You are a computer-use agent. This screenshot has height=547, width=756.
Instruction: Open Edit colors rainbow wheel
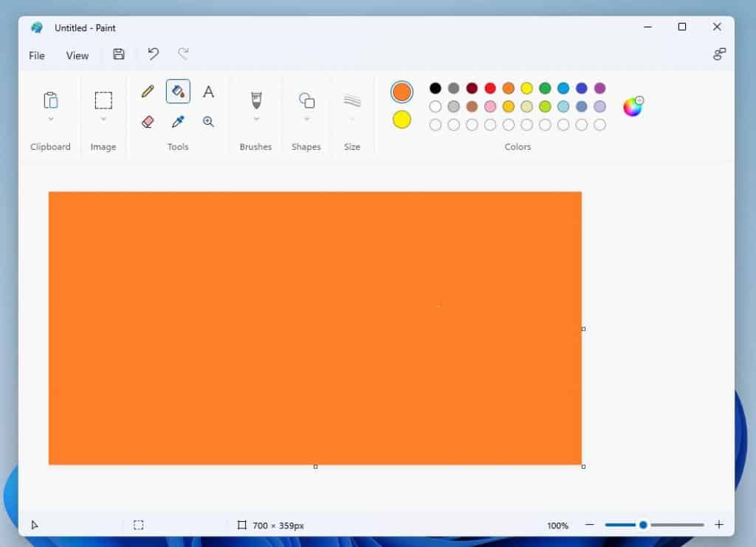[x=633, y=106]
